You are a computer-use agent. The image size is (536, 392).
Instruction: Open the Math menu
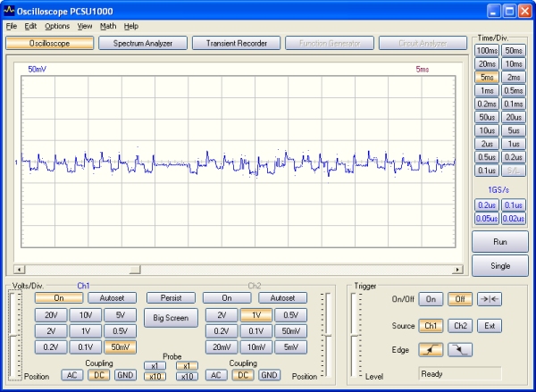point(108,26)
